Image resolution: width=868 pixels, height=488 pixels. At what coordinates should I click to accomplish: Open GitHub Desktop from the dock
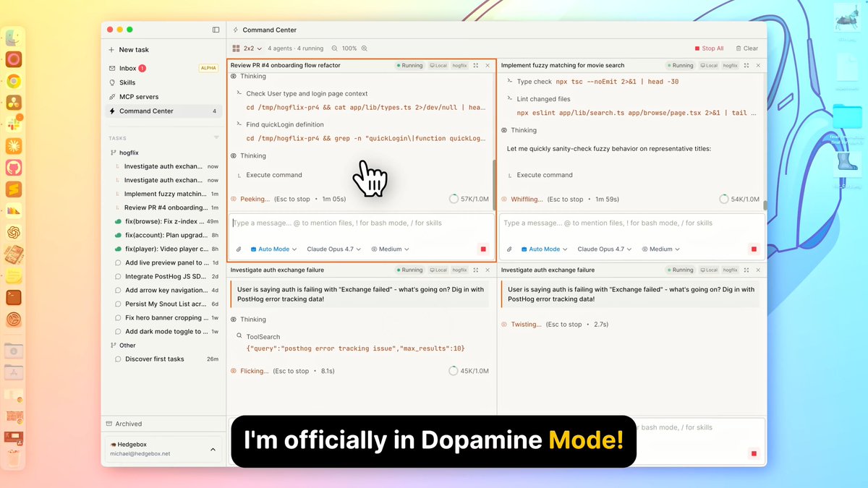click(x=14, y=168)
